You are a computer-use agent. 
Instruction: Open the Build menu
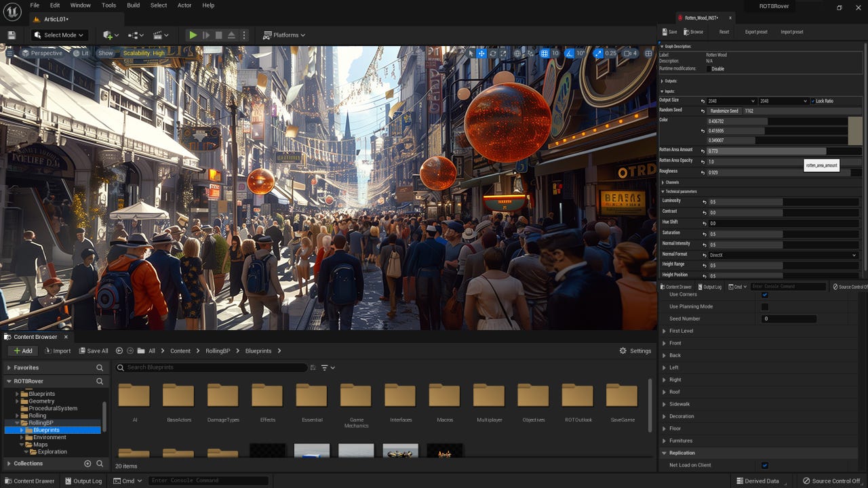click(x=133, y=5)
